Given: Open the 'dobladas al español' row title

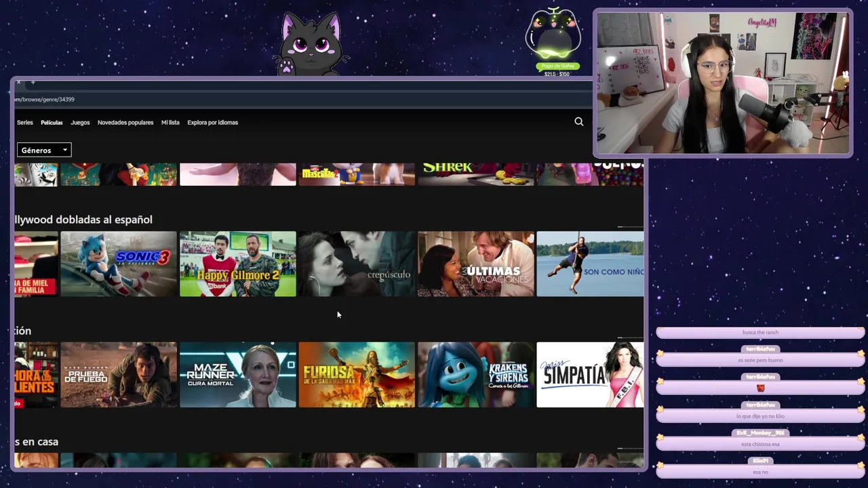Looking at the screenshot, I should [x=83, y=220].
